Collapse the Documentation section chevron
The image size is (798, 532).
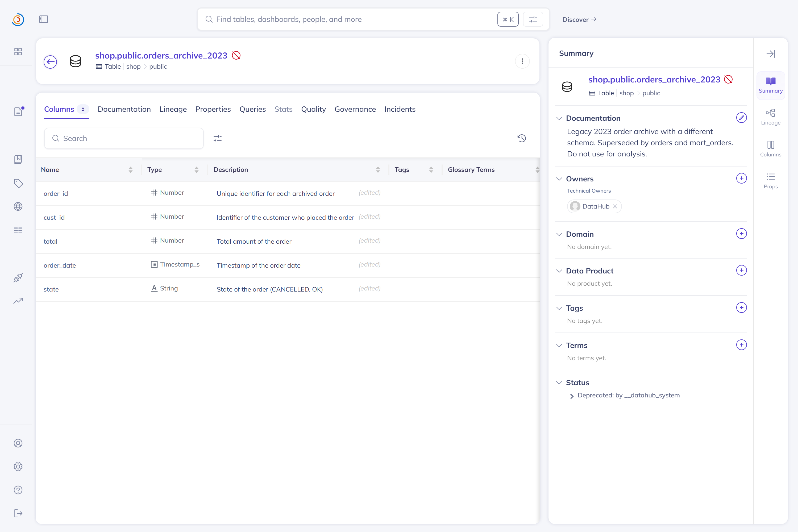pos(559,118)
